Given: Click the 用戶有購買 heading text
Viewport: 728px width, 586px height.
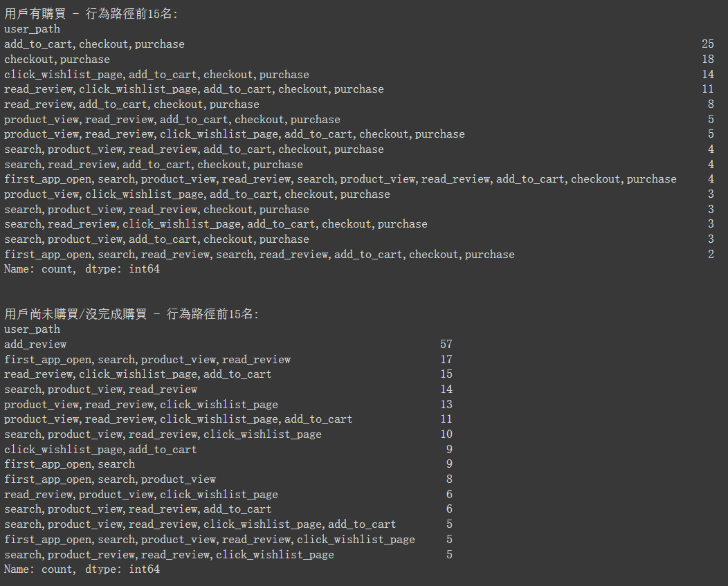Looking at the screenshot, I should [x=35, y=14].
